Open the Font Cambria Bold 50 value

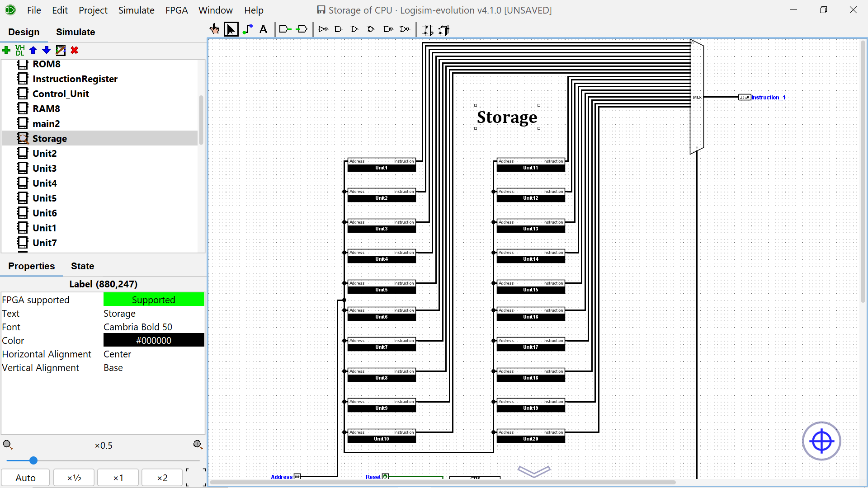[154, 327]
